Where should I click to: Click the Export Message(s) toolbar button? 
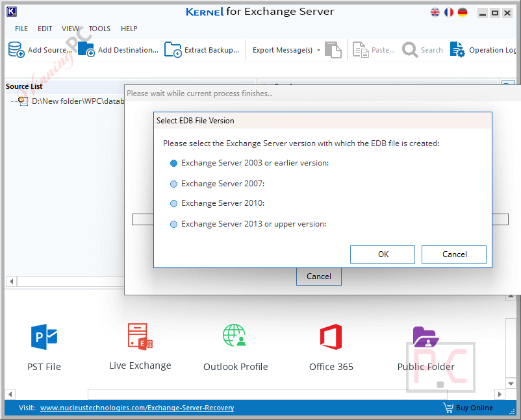[x=283, y=50]
